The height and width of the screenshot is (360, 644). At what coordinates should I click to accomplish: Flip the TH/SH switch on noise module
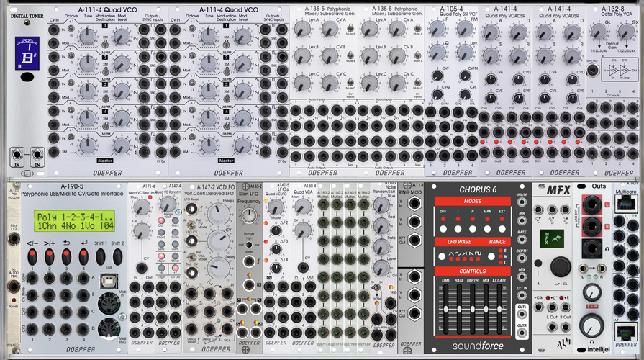[376, 287]
